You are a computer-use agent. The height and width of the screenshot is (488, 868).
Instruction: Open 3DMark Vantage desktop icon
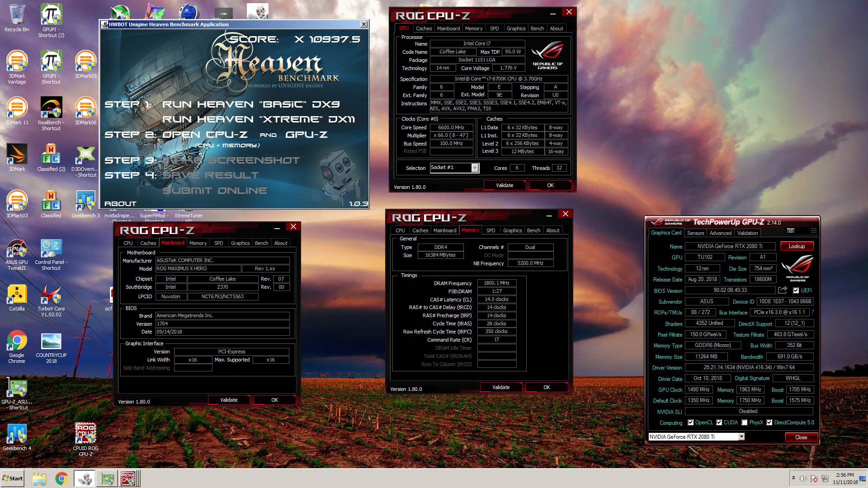(x=17, y=67)
